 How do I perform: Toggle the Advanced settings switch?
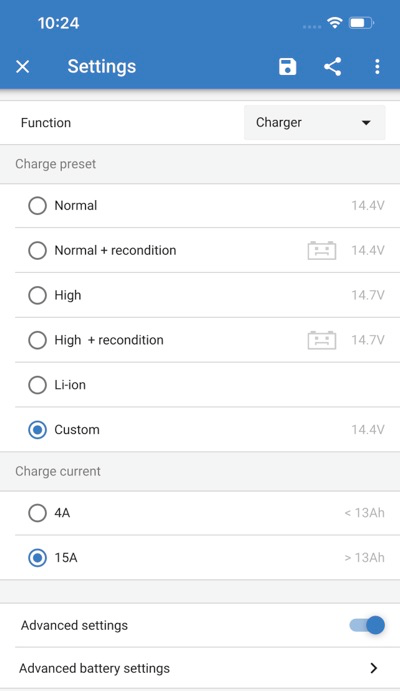coord(367,625)
